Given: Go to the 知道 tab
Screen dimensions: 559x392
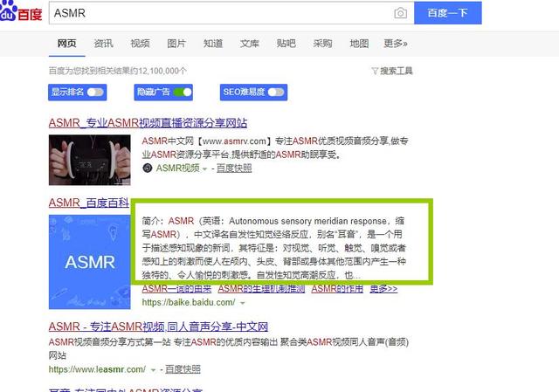Looking at the screenshot, I should [213, 44].
